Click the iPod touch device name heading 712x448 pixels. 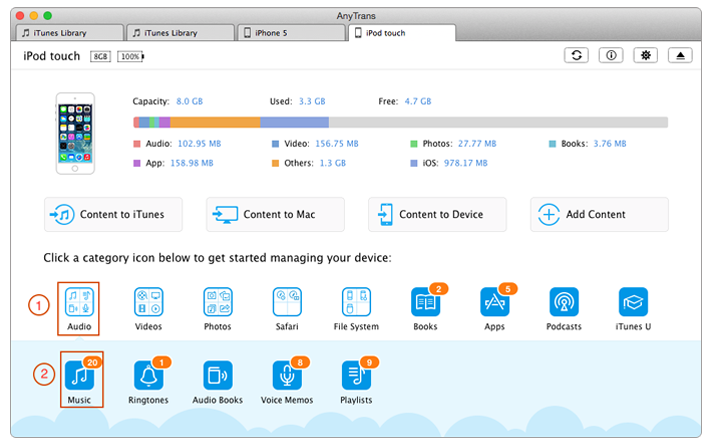tap(52, 56)
